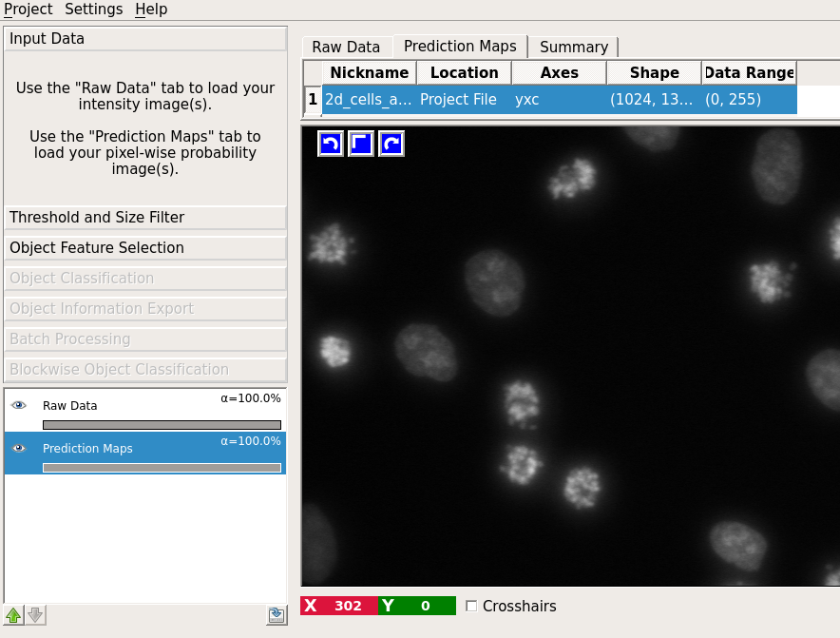
Task: Click the swap axes icon in the viewer toolbar
Action: click(x=360, y=143)
